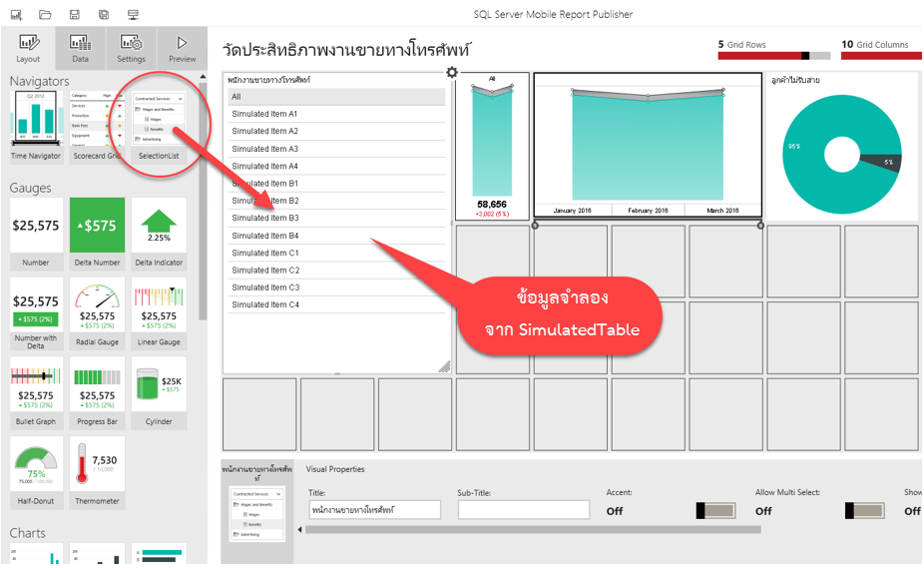
Task: Open an existing report with folder icon
Action: 45,15
